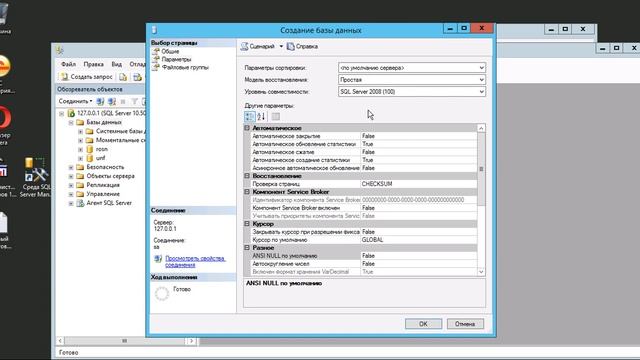Open Справка help in the dialog toolbar
This screenshot has width=640, height=360.
point(302,47)
